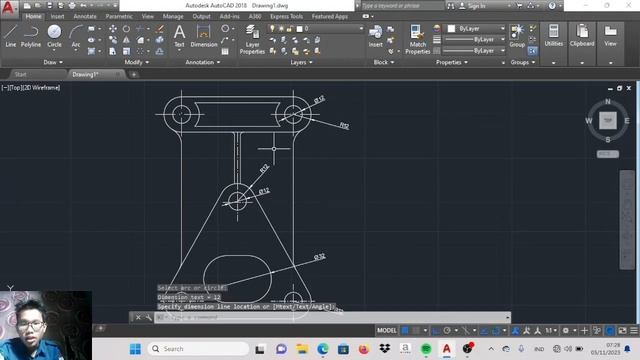
Task: Click into the command line input
Action: click(x=332, y=317)
